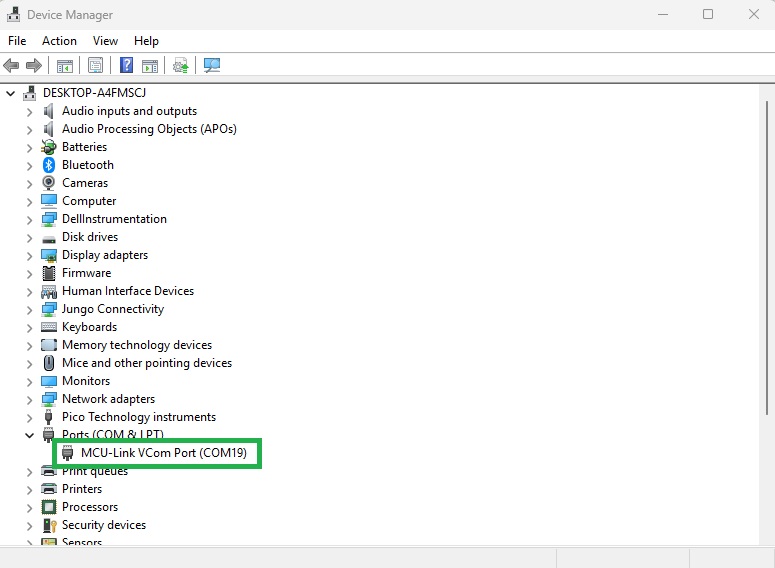
Task: Click the Update device driver icon
Action: point(180,65)
